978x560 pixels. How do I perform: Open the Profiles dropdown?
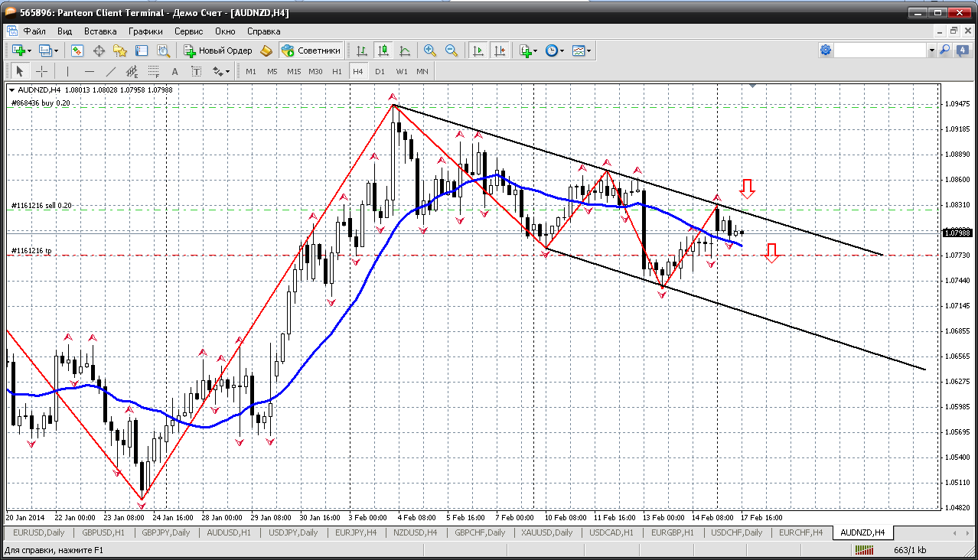(x=49, y=50)
